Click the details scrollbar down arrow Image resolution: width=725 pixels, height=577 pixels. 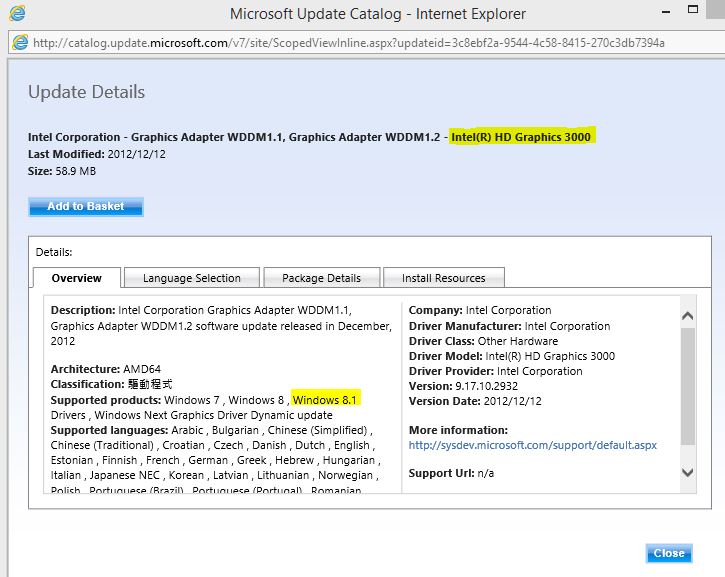coord(688,473)
